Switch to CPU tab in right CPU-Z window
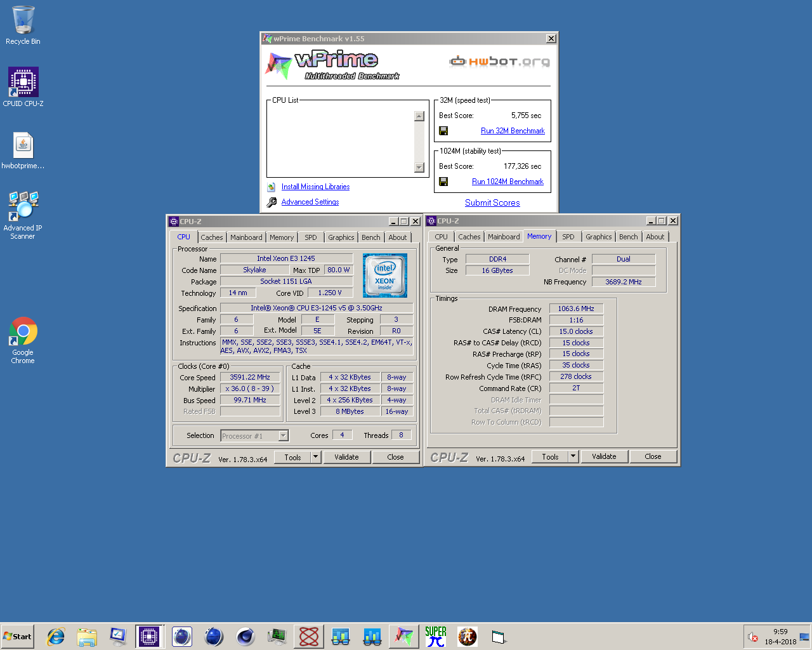The height and width of the screenshot is (650, 812). coord(441,237)
